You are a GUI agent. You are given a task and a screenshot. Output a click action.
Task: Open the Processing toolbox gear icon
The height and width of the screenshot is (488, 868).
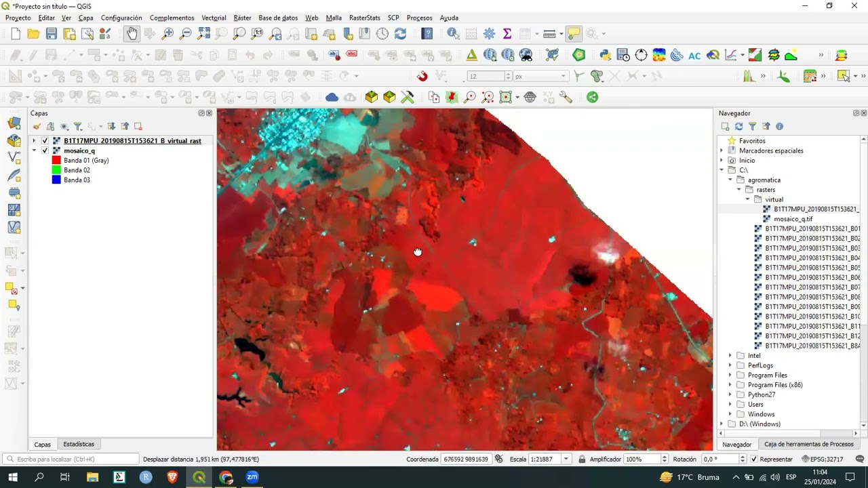(489, 34)
